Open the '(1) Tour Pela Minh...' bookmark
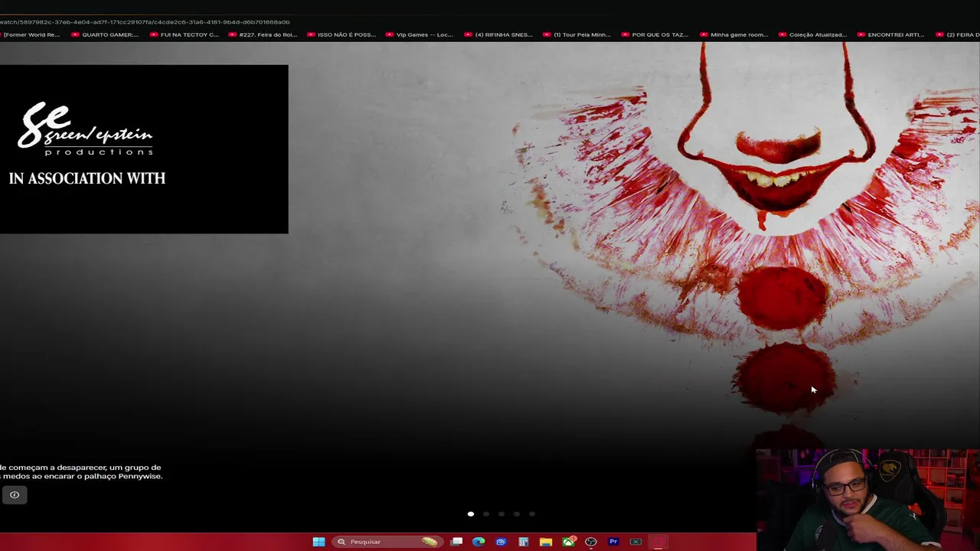This screenshot has height=551, width=980. point(577,34)
